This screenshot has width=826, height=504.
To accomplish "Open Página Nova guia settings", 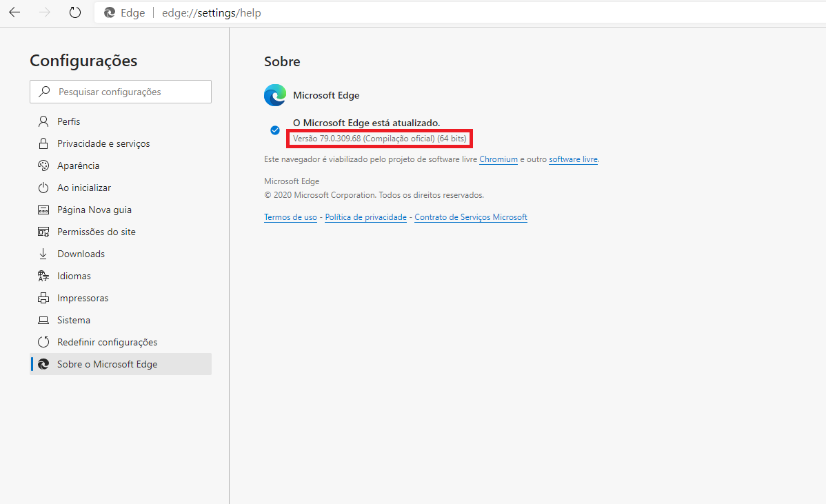I will (x=121, y=210).
